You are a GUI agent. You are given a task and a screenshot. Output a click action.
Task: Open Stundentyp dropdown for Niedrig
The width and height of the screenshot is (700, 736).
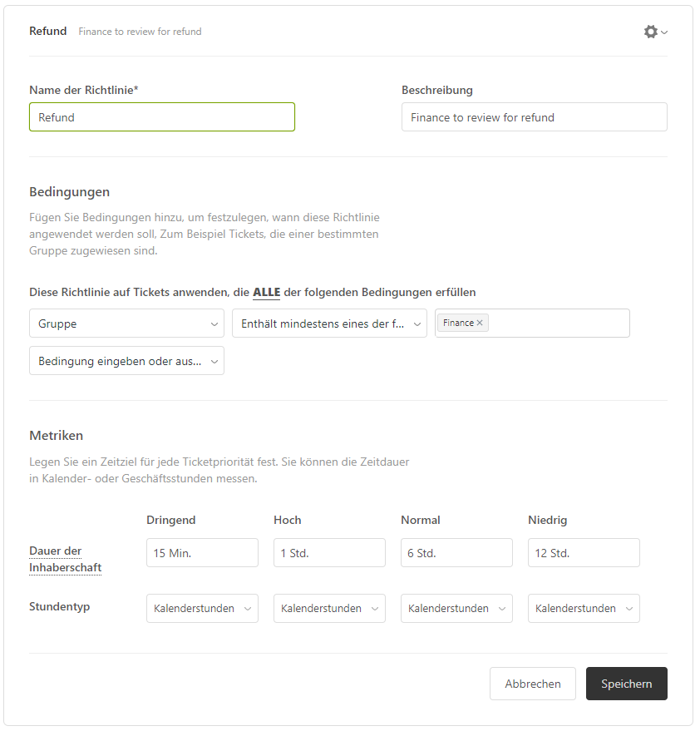(x=584, y=609)
